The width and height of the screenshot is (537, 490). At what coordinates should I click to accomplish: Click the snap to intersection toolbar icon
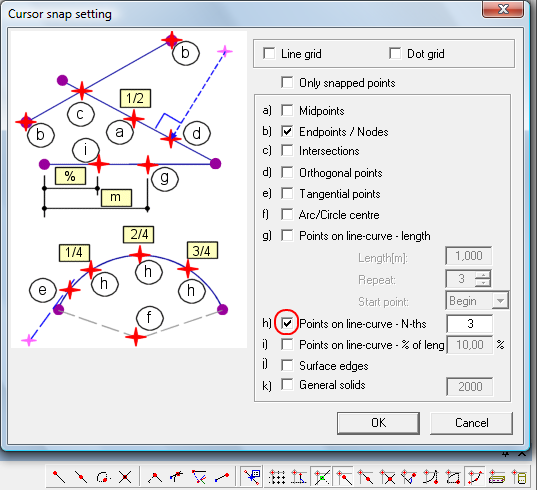388,476
